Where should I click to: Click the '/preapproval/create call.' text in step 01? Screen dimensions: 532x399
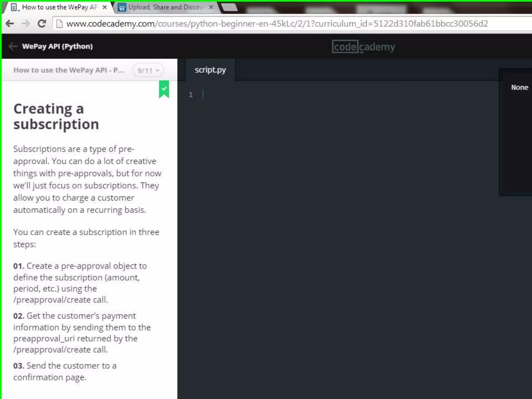pyautogui.click(x=61, y=300)
